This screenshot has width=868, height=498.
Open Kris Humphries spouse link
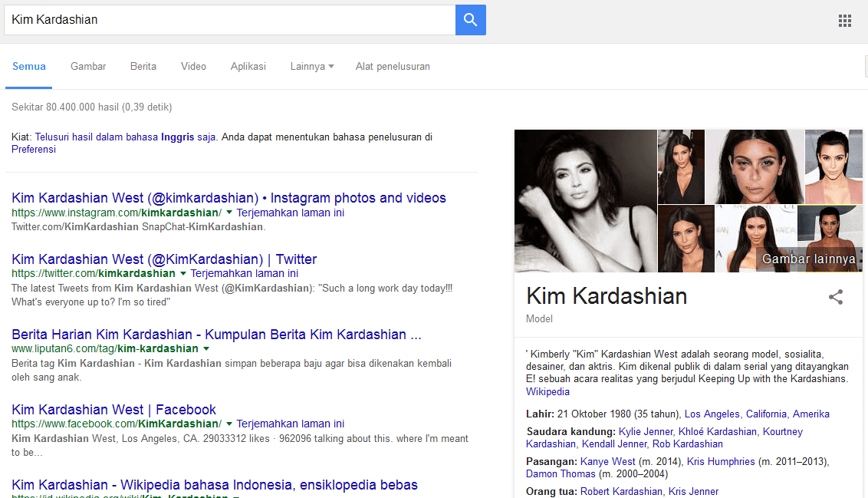pos(721,461)
